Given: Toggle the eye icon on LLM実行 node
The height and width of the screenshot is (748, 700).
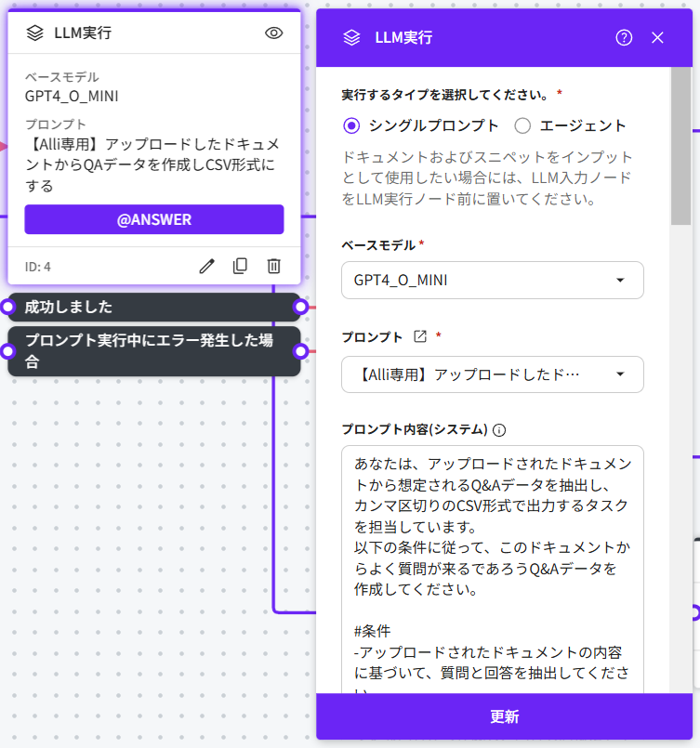Looking at the screenshot, I should tap(273, 33).
